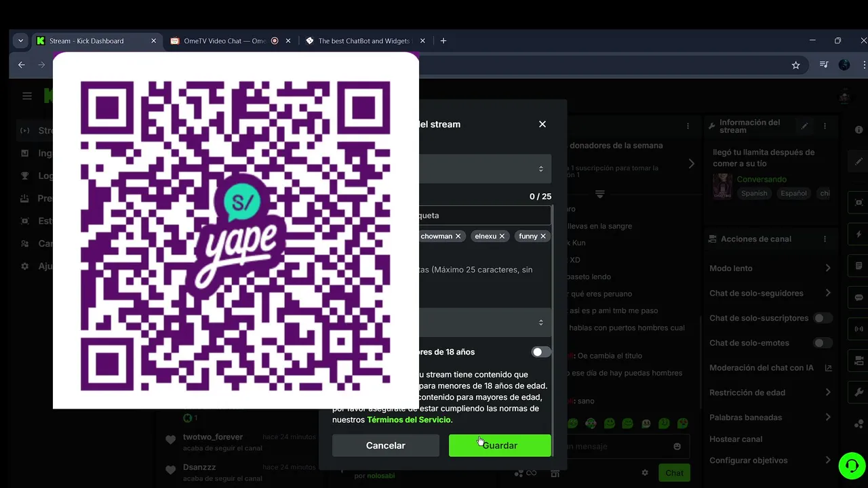Expand the donadores de la semana arrow

pos(691,163)
